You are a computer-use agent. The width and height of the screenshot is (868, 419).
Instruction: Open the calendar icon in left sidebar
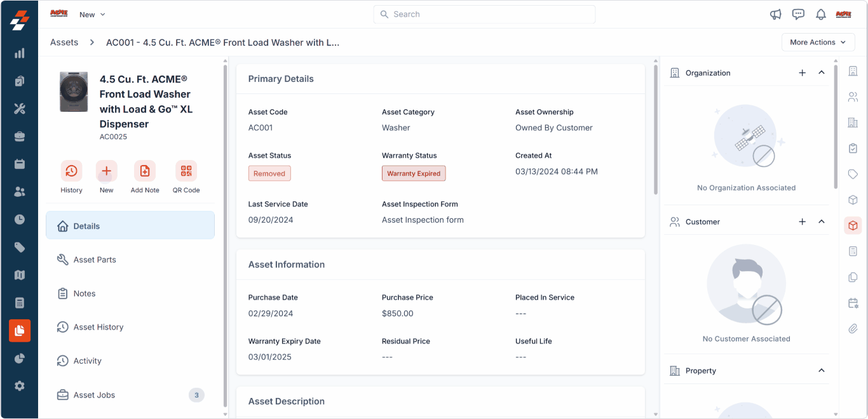pyautogui.click(x=20, y=164)
